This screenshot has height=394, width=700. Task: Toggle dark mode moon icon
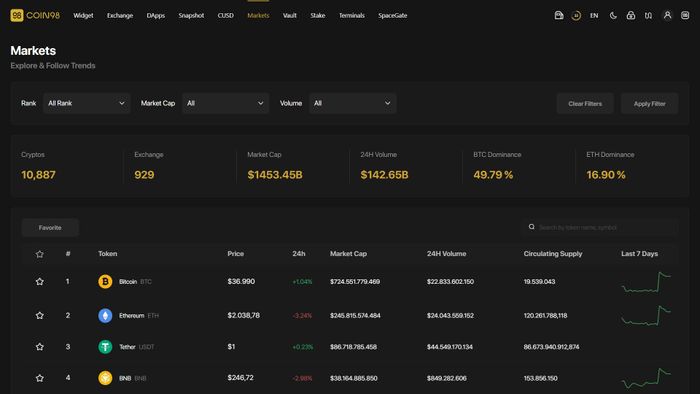click(613, 16)
